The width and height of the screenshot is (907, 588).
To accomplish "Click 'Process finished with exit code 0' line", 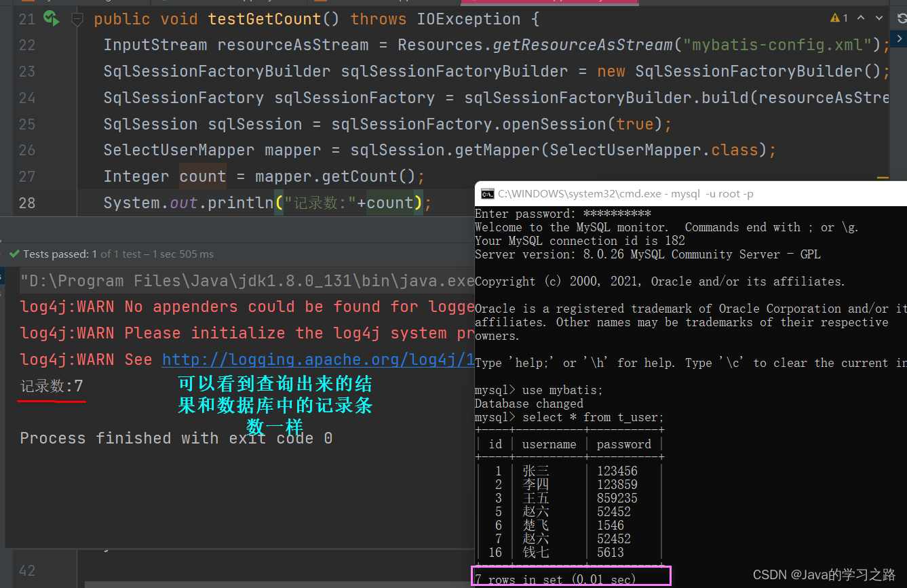I will (x=176, y=438).
